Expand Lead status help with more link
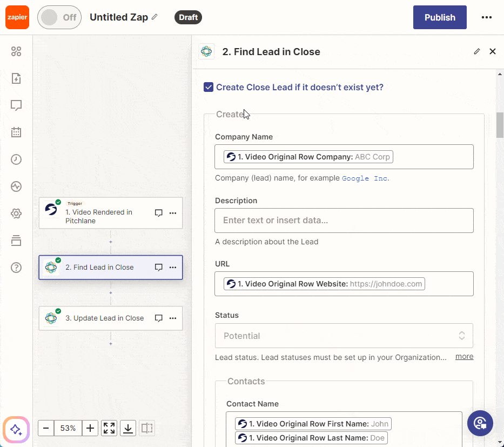Image resolution: width=504 pixels, height=447 pixels. (464, 357)
